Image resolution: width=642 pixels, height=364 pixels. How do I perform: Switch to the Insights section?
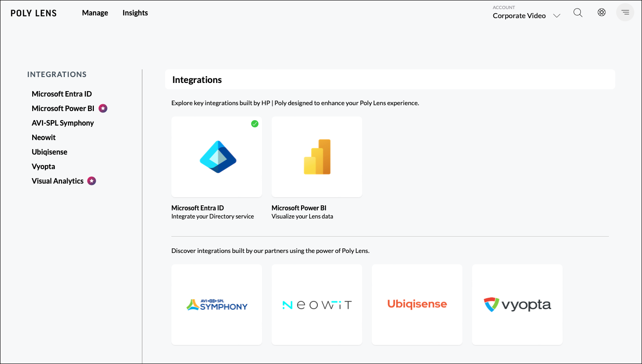135,13
